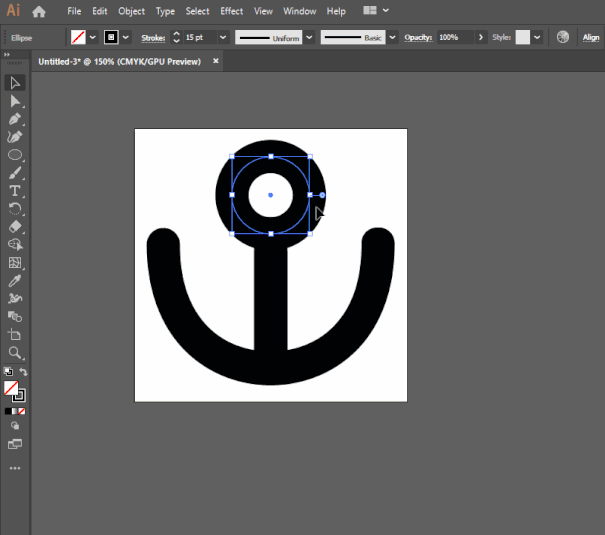This screenshot has width=605, height=535.
Task: Click the Style swatch in control bar
Action: coord(522,37)
